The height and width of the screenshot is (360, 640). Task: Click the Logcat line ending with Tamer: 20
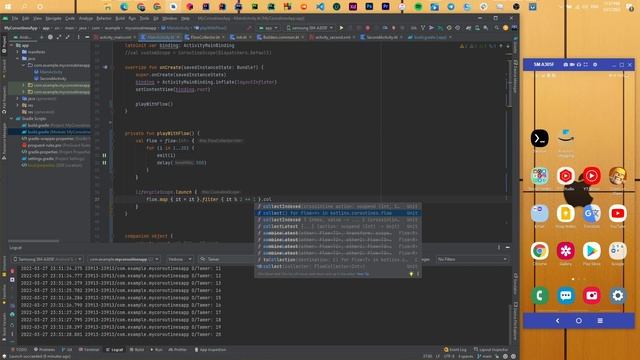point(121,334)
